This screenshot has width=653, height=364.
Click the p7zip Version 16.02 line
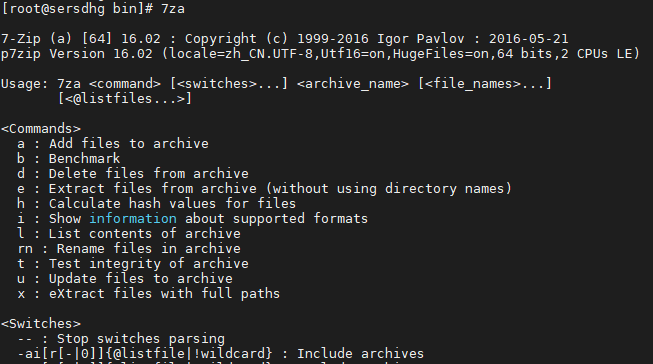coord(320,54)
